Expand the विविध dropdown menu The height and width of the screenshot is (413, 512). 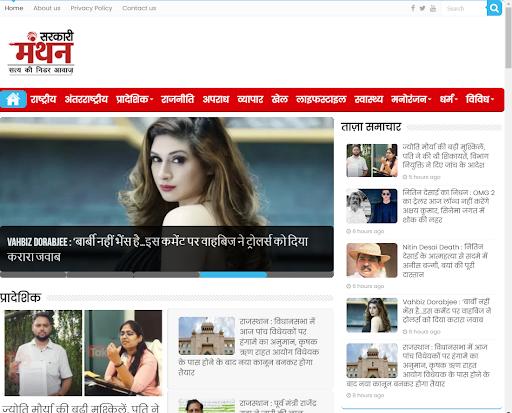click(x=479, y=99)
